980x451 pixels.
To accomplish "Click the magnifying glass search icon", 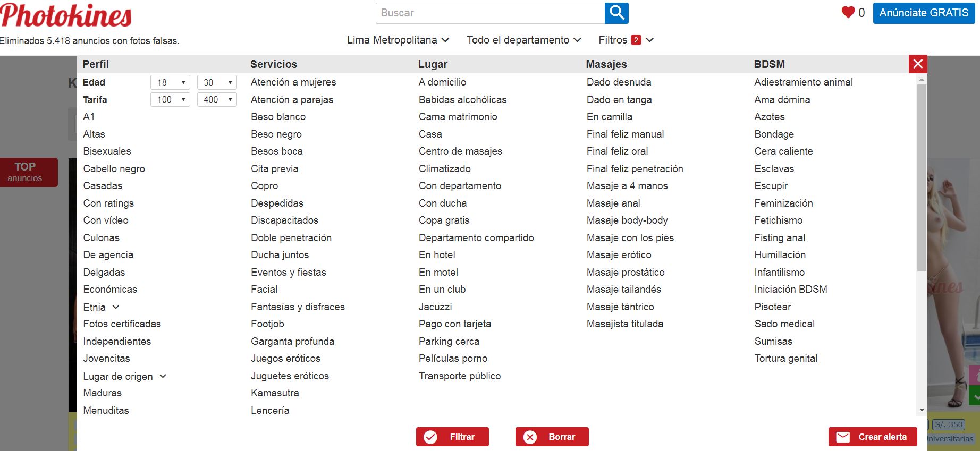I will [616, 13].
